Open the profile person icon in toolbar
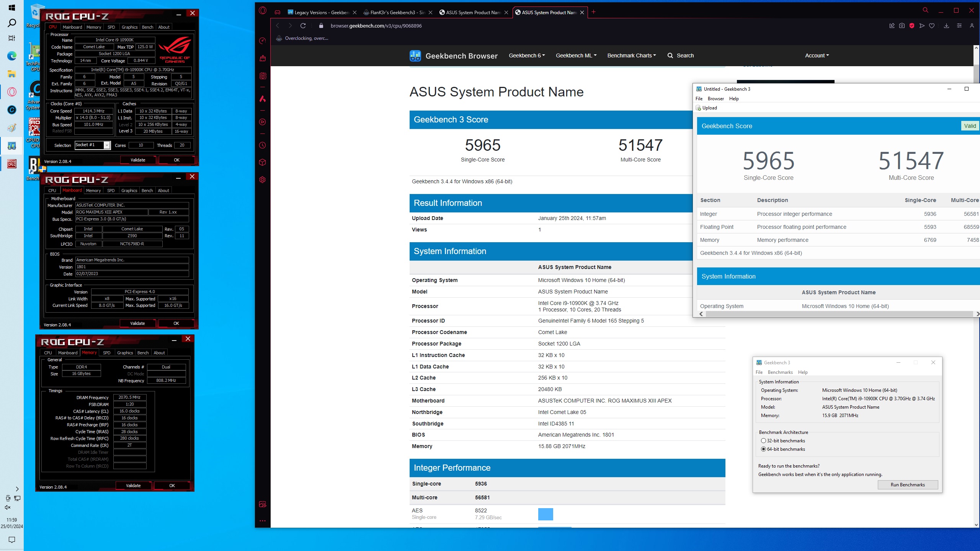This screenshot has height=551, width=980. [x=972, y=26]
